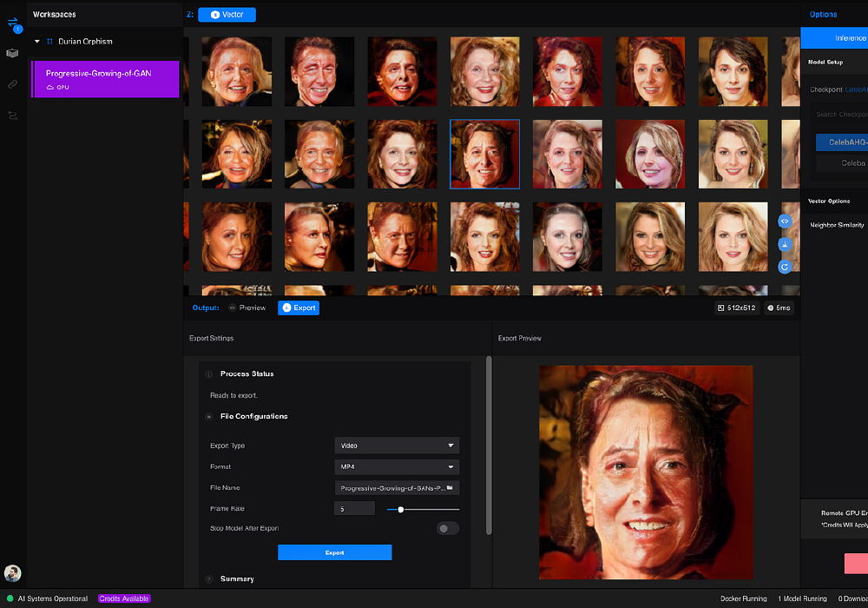Collapse the Durian Orphism workspace tree

click(x=37, y=42)
